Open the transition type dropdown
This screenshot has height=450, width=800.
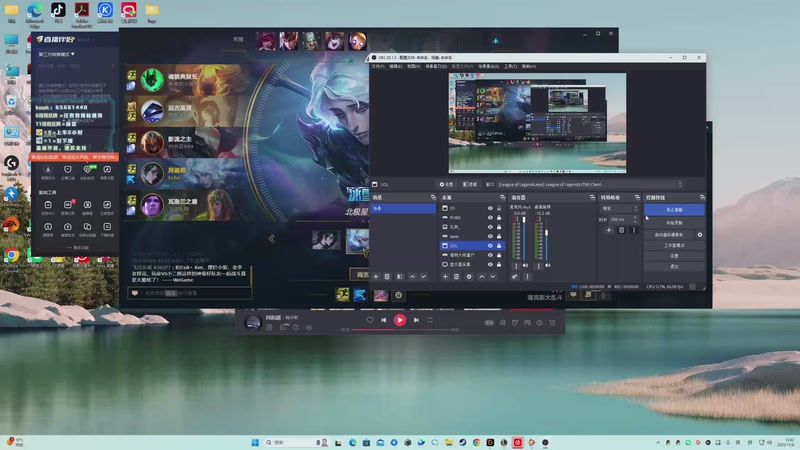click(x=619, y=208)
